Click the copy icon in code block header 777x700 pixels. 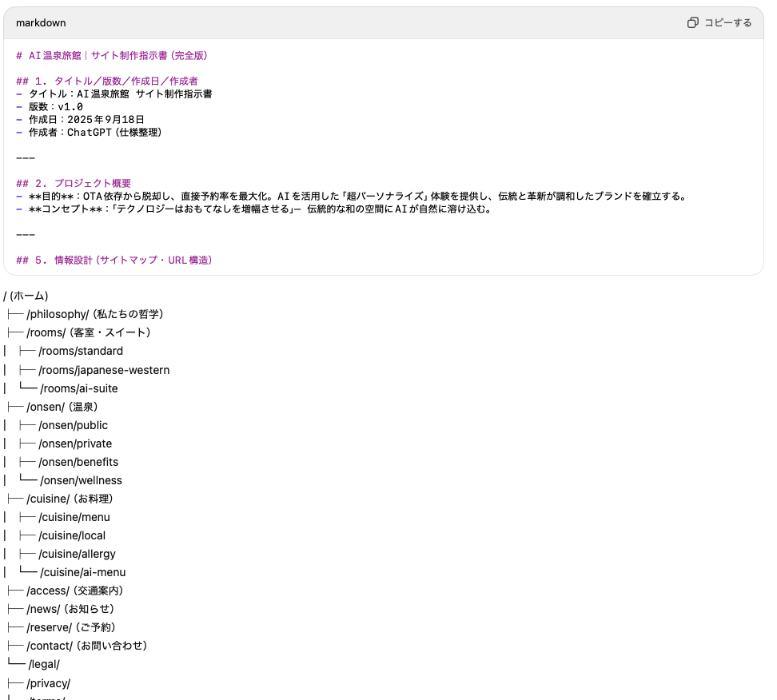click(693, 22)
